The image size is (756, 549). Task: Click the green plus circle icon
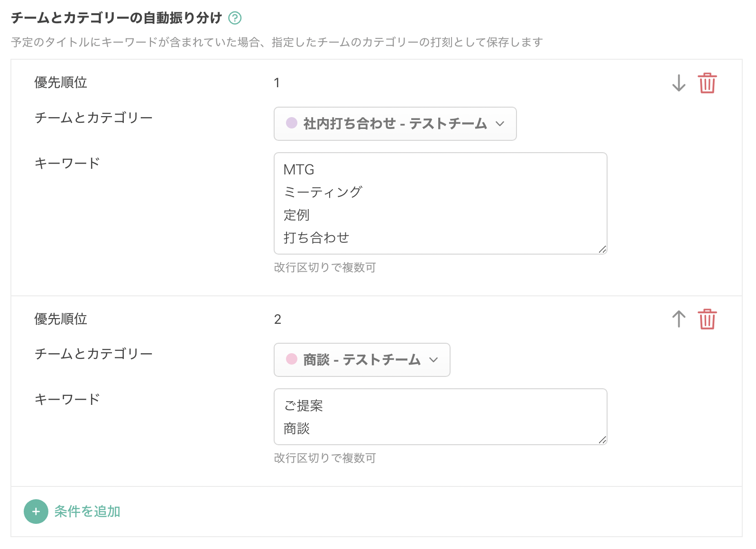[x=36, y=512]
